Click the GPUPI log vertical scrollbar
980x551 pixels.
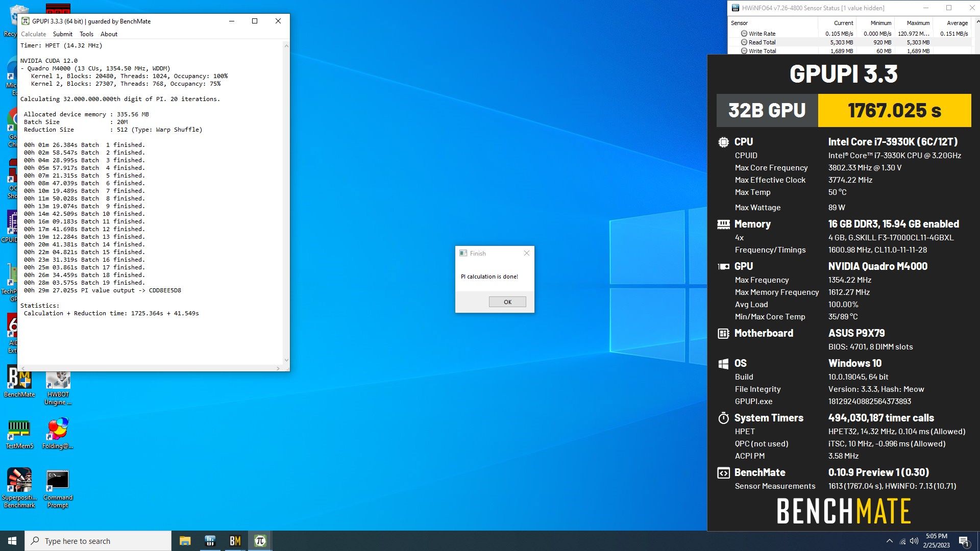tap(286, 203)
